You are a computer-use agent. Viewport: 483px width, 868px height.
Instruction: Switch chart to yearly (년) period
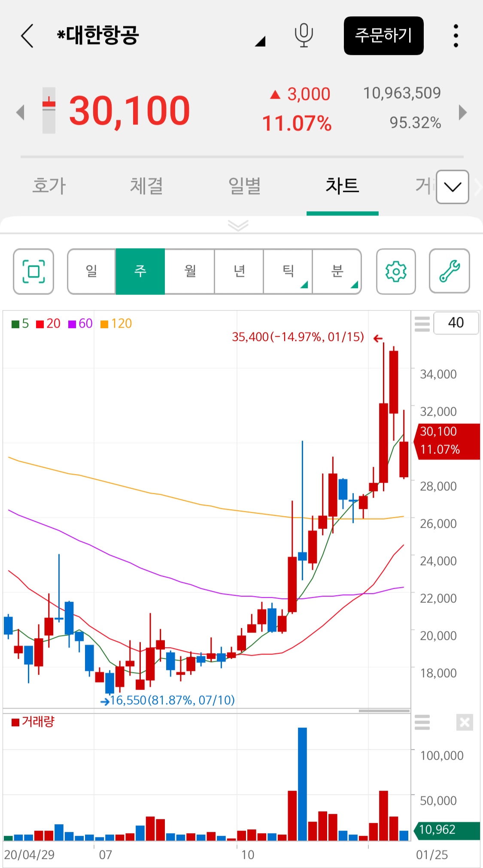[239, 271]
